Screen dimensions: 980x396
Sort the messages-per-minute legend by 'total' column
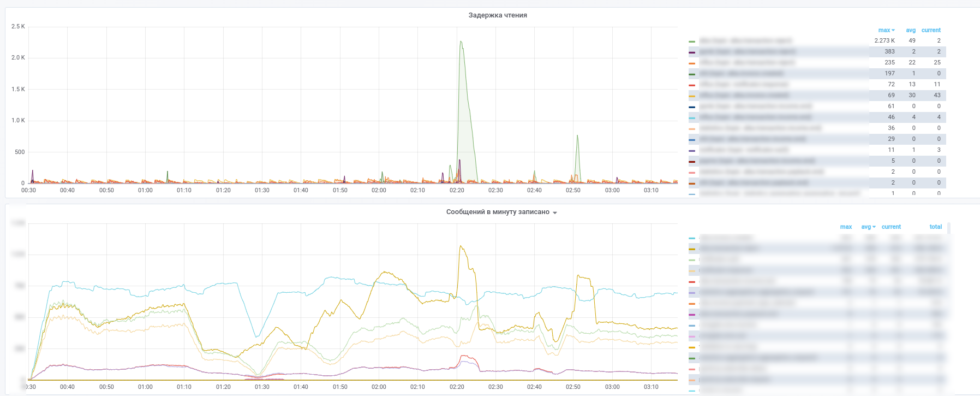[x=936, y=227]
